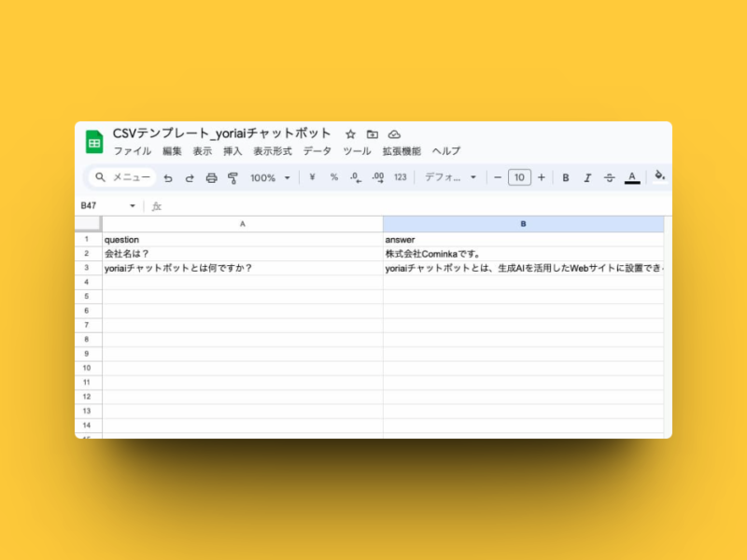
Task: Open the デフォ... font dropdown
Action: tap(450, 177)
